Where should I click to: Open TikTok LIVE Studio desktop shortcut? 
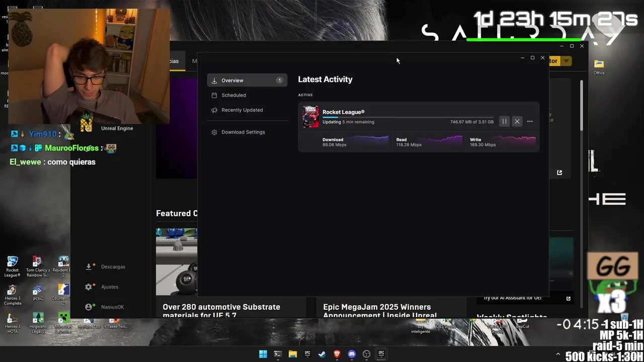tap(497, 326)
